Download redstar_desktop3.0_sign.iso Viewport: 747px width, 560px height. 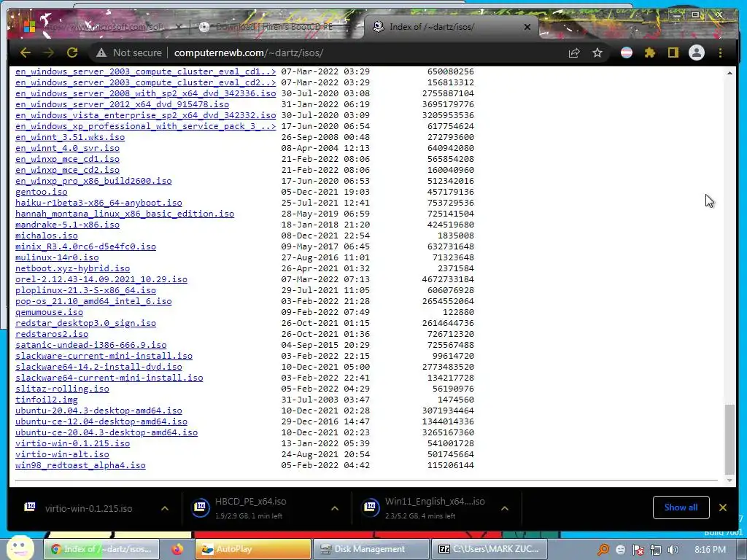click(86, 323)
